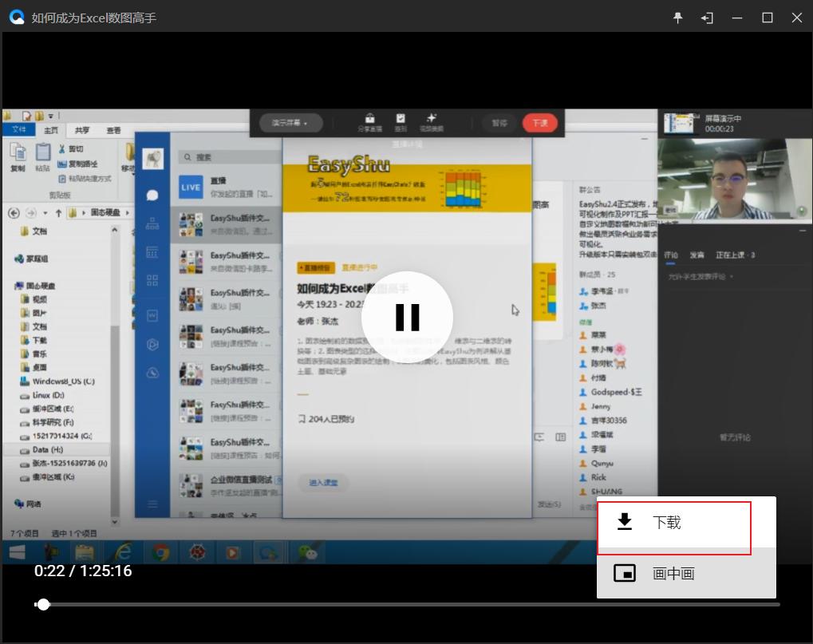The height and width of the screenshot is (644, 813).
Task: Select 音乐 folder in navigation tree
Action: click(x=34, y=354)
